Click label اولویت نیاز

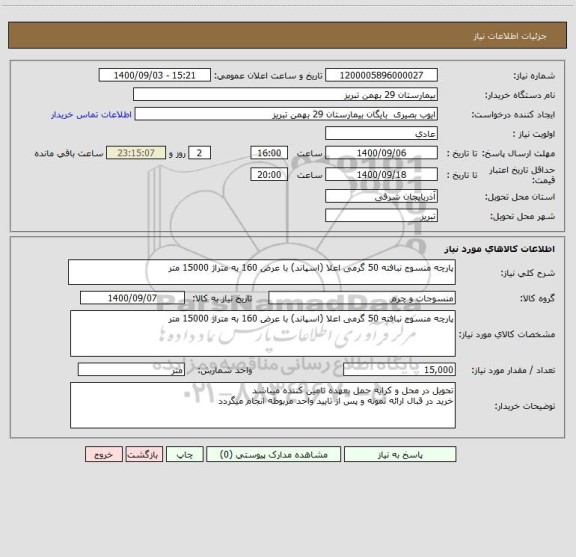click(x=534, y=134)
